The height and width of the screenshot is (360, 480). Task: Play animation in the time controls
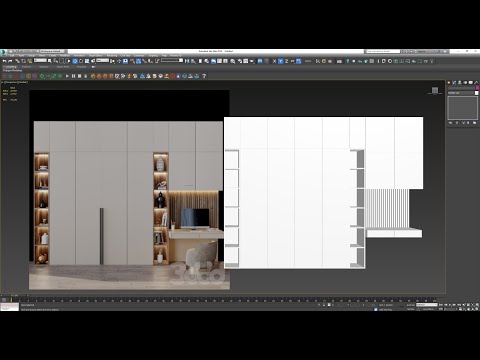coord(451,305)
